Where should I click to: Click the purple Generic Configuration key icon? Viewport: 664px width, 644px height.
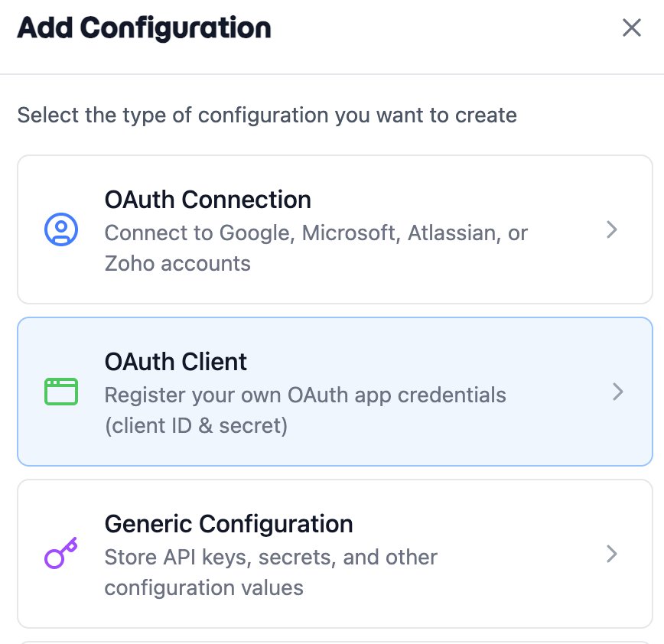coord(61,554)
